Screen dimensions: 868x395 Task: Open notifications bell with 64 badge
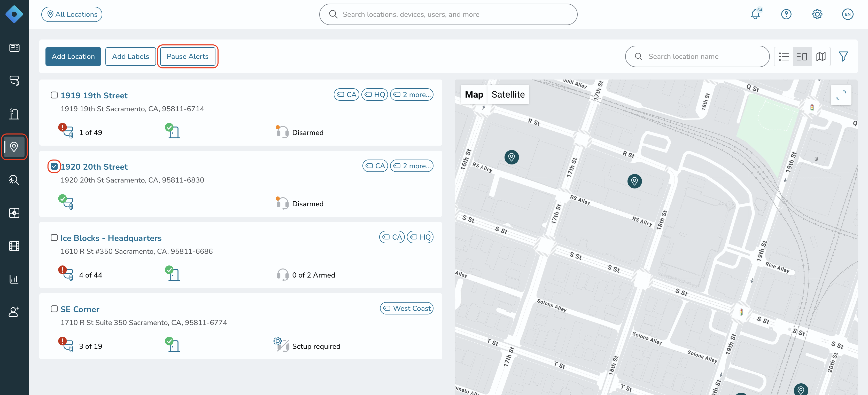pyautogui.click(x=755, y=14)
